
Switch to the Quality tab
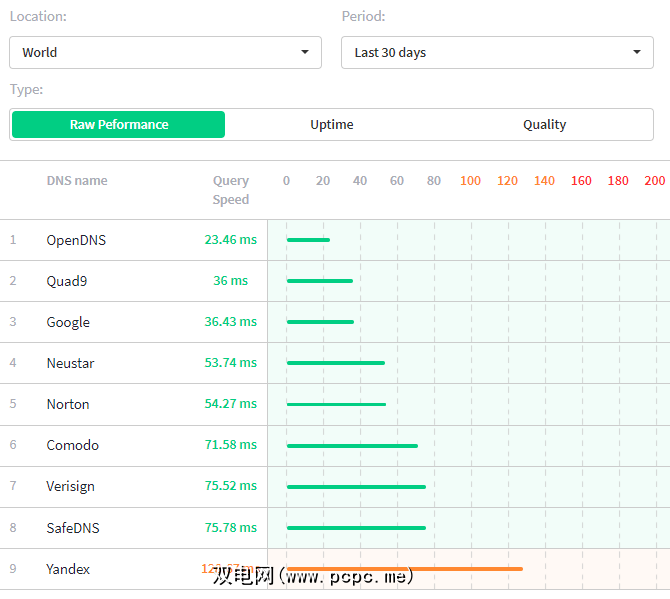(x=544, y=125)
